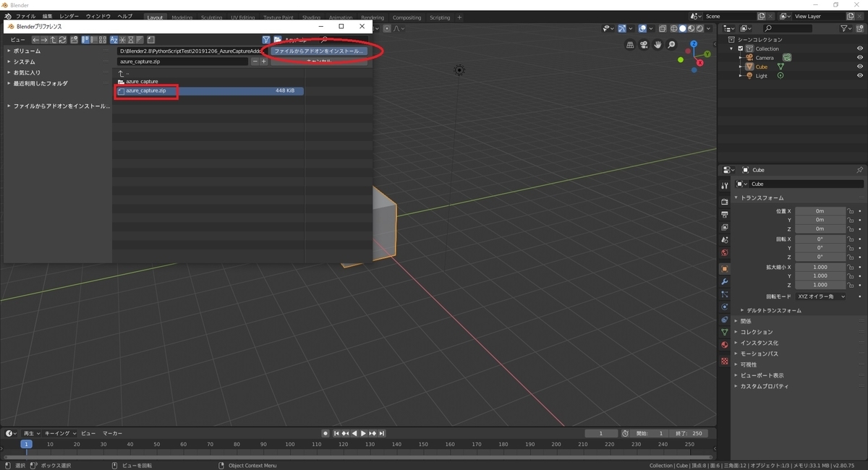Click the 位置 X value field
The image size is (868, 470).
tap(820, 211)
